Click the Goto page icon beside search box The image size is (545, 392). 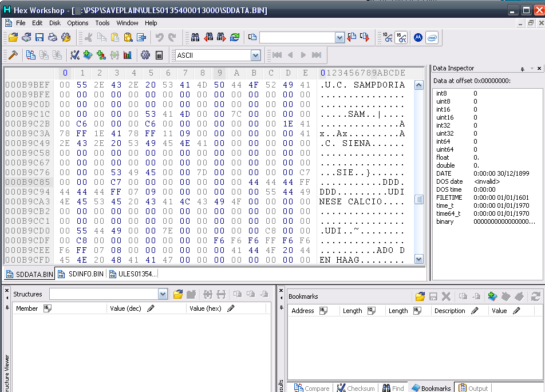[252, 37]
